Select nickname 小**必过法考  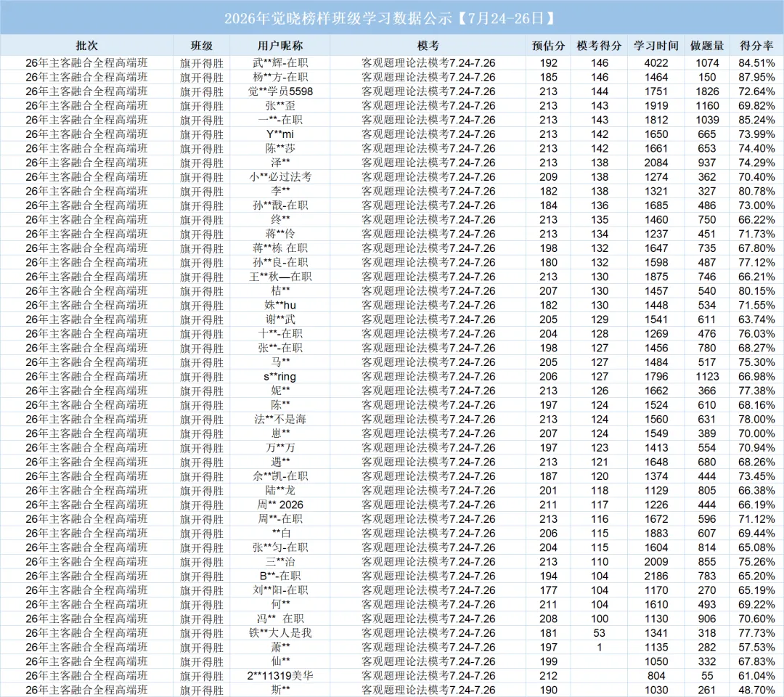[x=280, y=177]
